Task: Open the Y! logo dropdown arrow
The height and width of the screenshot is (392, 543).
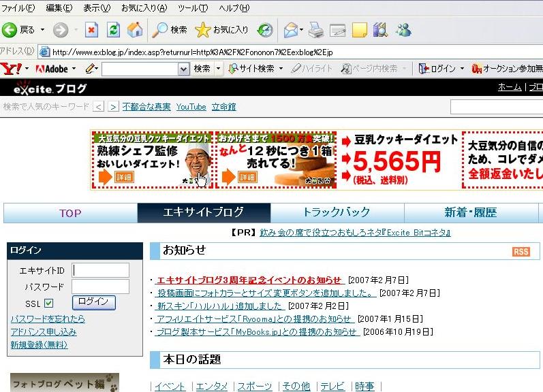Action: pos(27,69)
